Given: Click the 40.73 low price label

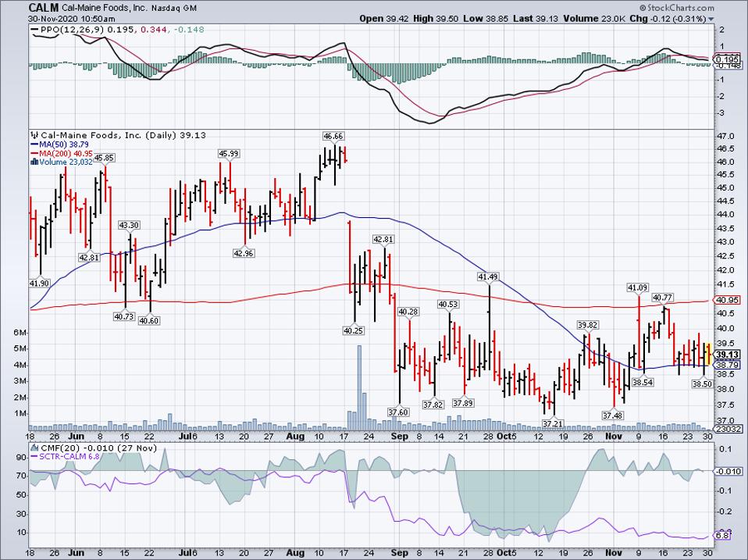Looking at the screenshot, I should point(124,316).
